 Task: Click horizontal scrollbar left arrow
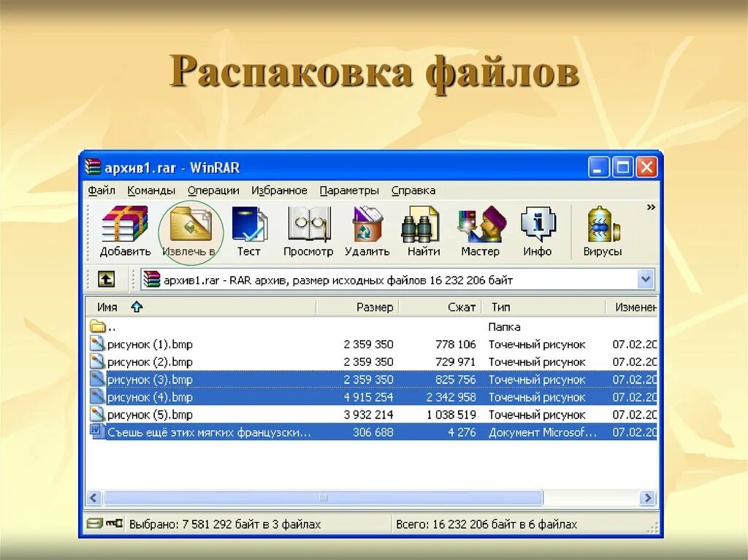click(93, 498)
